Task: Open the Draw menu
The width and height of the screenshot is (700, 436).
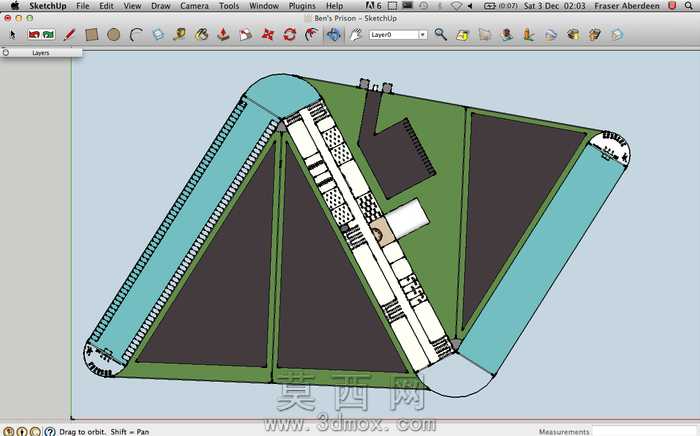Action: pyautogui.click(x=161, y=6)
